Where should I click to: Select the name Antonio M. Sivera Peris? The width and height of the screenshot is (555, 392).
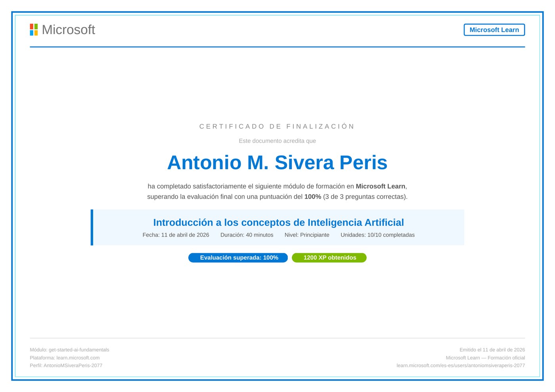click(x=277, y=163)
